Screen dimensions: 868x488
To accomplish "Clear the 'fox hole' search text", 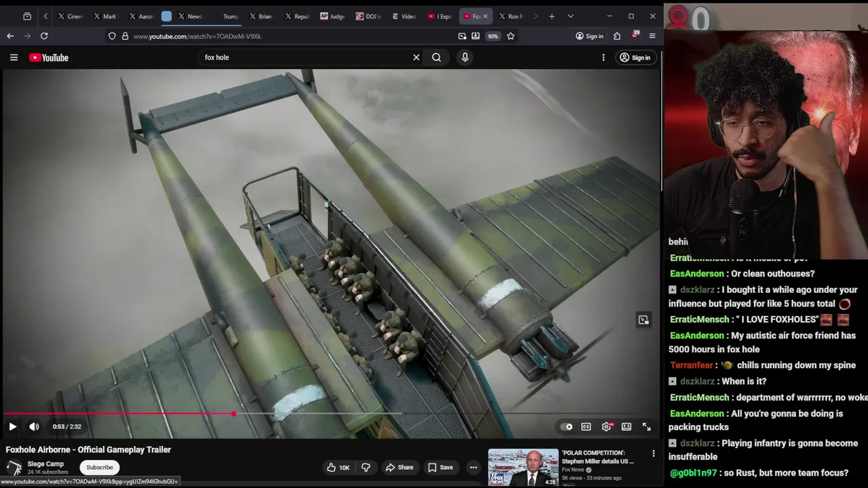I will pos(416,58).
